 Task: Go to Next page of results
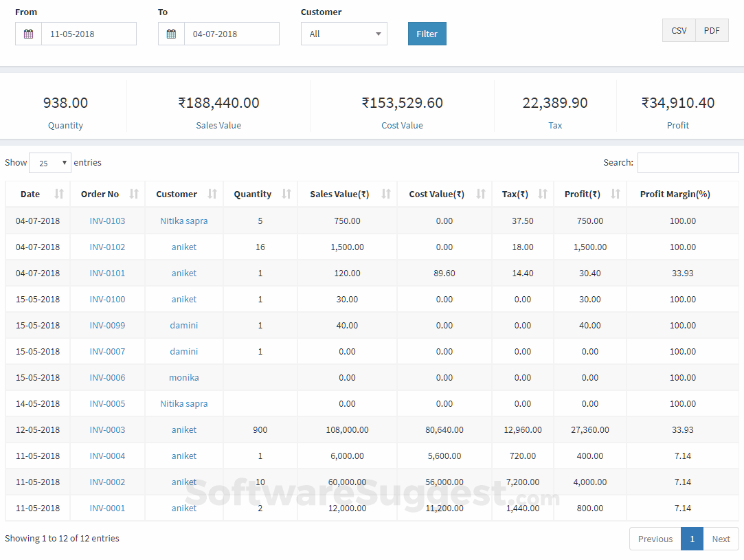pos(721,539)
